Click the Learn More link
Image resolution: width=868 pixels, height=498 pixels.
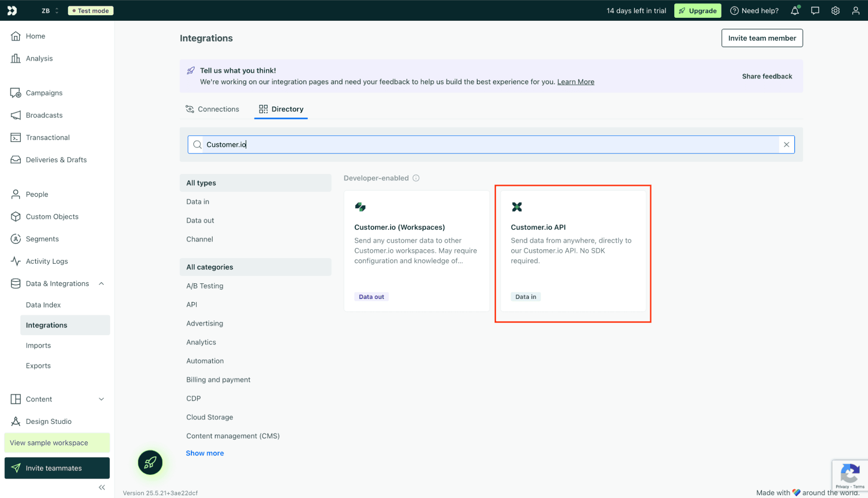click(x=576, y=82)
